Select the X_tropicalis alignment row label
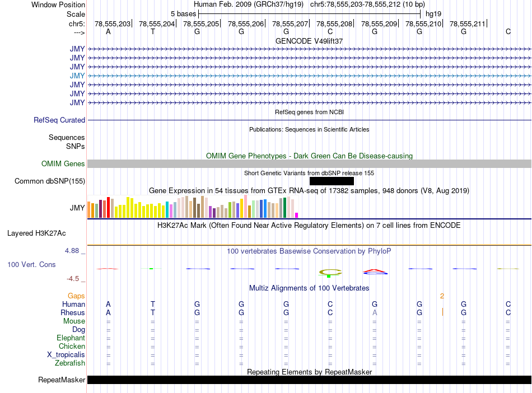Image resolution: width=532 pixels, height=393 pixels. pyautogui.click(x=66, y=355)
